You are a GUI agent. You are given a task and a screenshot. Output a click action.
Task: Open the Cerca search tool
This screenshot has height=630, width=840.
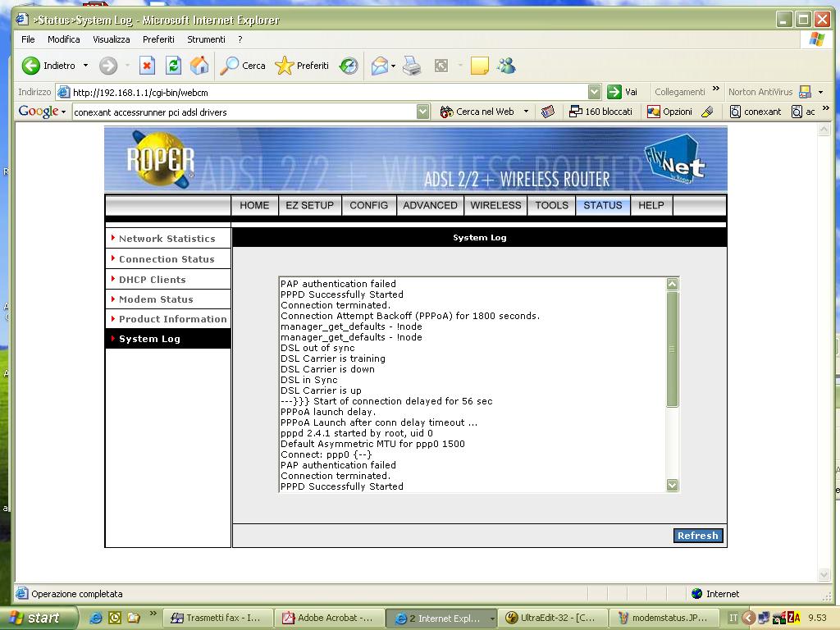click(x=244, y=66)
